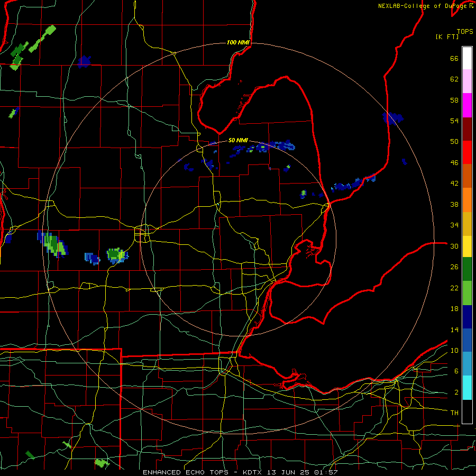Click the 2 legend value
The width and height of the screenshot is (476, 476).
pos(456,392)
